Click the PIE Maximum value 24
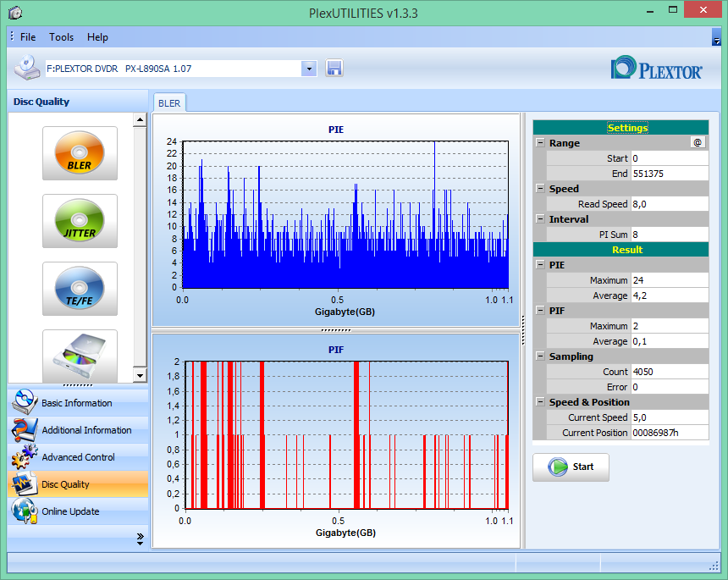 pos(670,280)
